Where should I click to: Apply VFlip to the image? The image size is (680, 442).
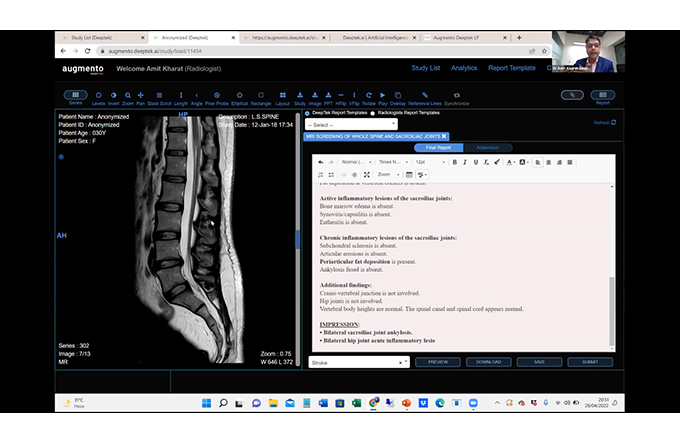pyautogui.click(x=354, y=98)
